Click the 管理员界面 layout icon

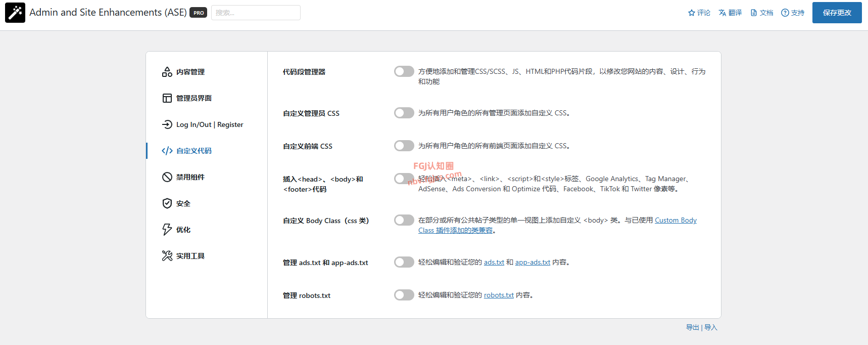167,98
